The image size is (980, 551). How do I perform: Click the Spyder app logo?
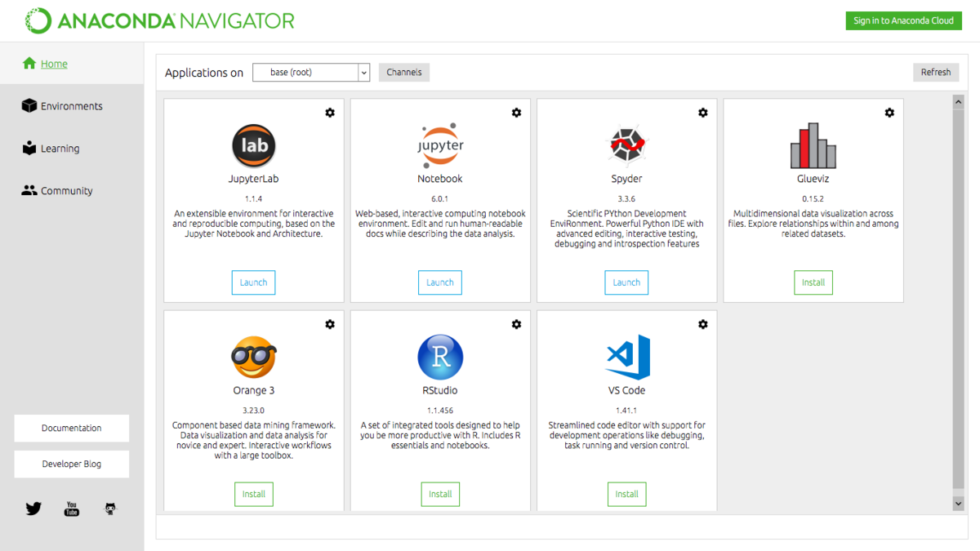627,146
